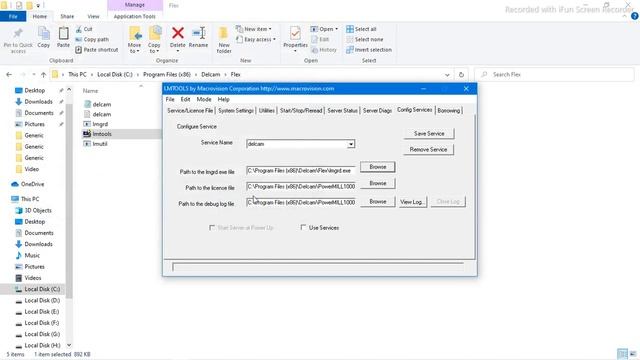
Task: Click Cut in Clipboard group
Action: [x=84, y=29]
